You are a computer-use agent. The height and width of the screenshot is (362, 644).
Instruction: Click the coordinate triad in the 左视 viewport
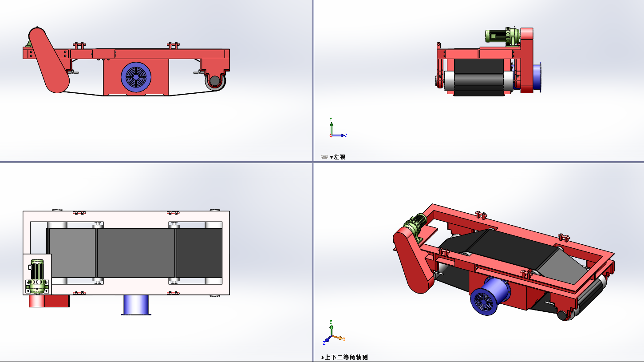point(338,128)
